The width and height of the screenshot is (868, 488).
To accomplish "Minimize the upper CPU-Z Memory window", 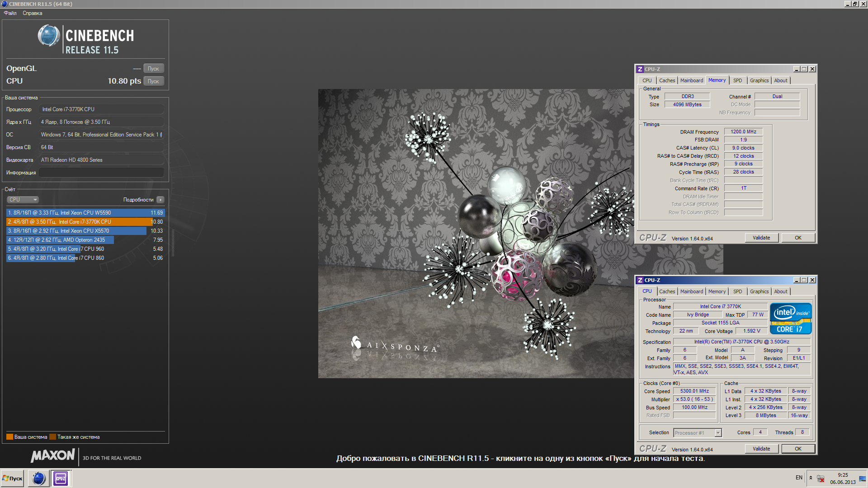I will (797, 69).
